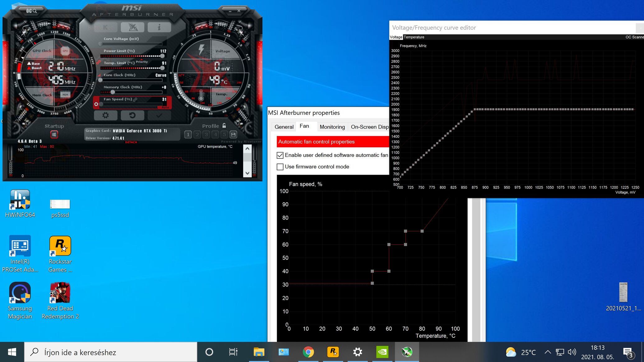Open Intel PROSet Adapter desktop shortcut
The height and width of the screenshot is (362, 644).
coord(20,254)
